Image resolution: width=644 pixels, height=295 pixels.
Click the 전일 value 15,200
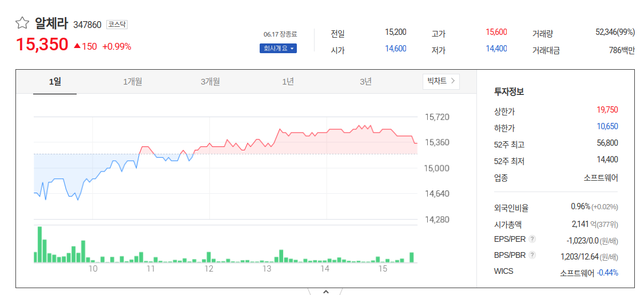click(396, 32)
